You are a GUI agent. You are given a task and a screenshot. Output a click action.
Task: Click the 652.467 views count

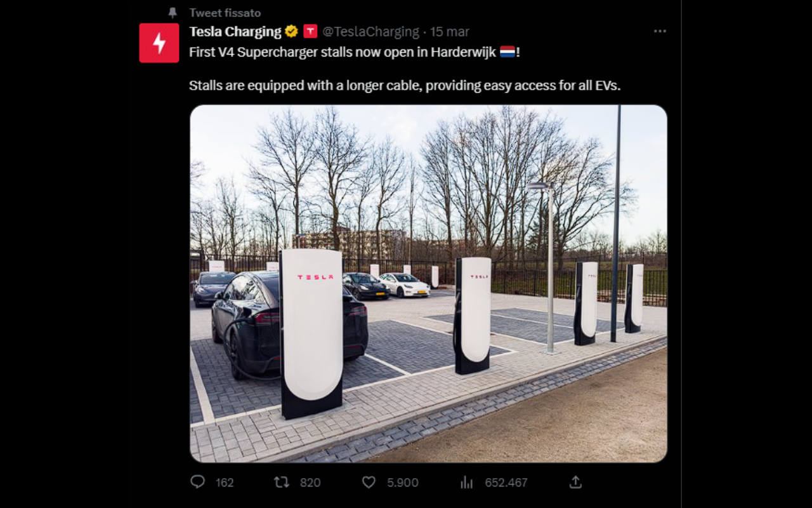(x=506, y=483)
